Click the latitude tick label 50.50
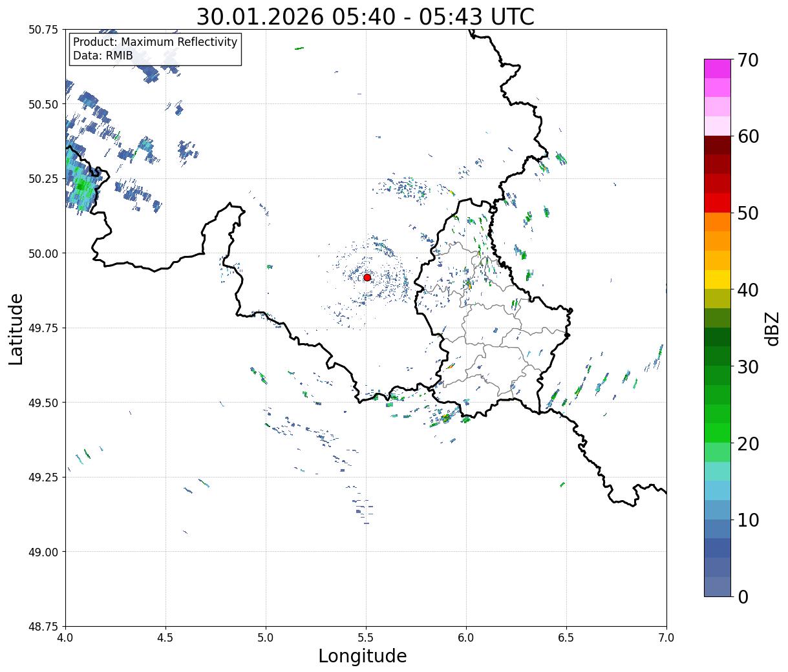 click(43, 104)
